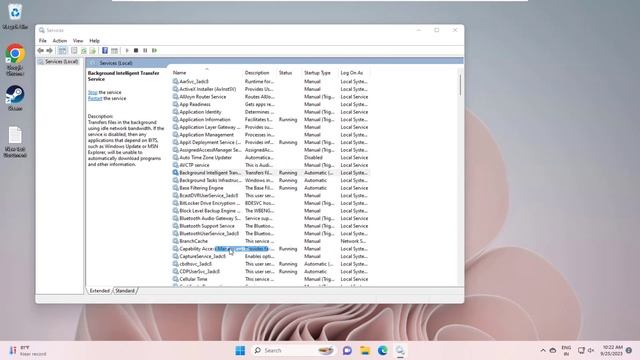
Task: Select the BranchCache service
Action: tap(270, 241)
